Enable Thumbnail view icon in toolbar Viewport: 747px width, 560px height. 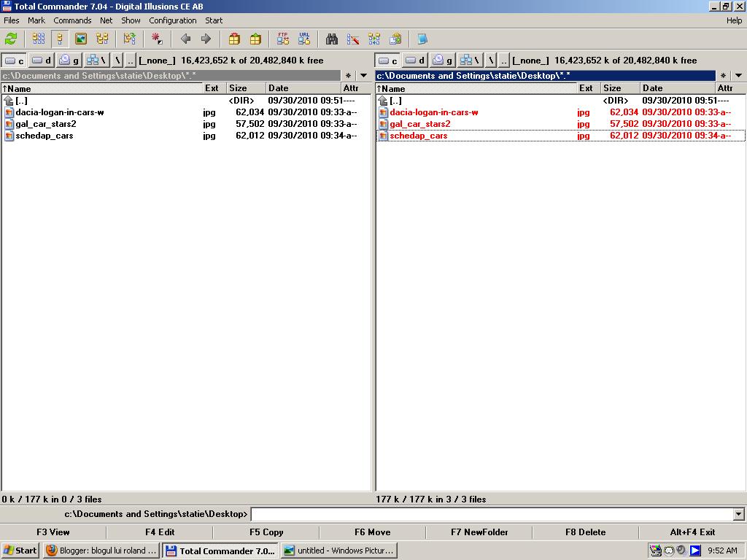(81, 39)
